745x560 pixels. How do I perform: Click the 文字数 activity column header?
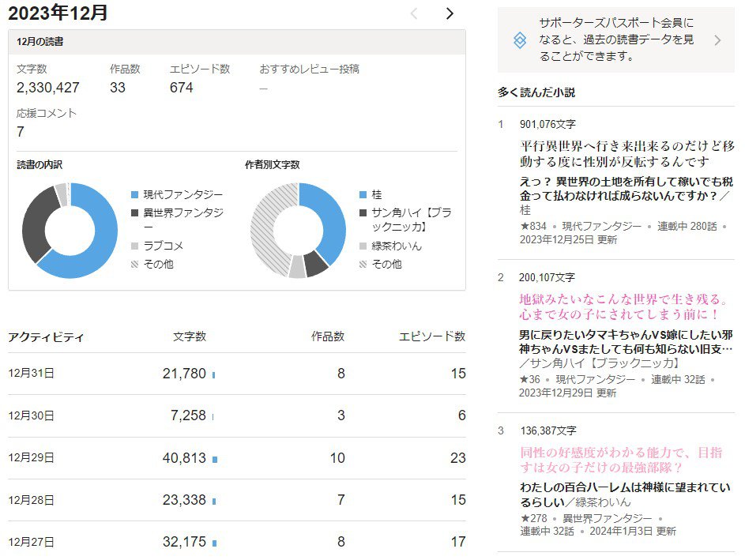coord(190,336)
